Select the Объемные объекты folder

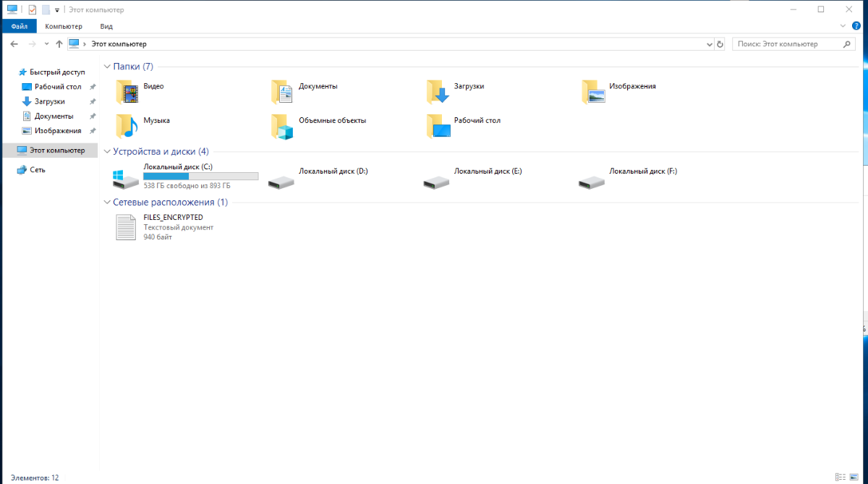tap(318, 126)
